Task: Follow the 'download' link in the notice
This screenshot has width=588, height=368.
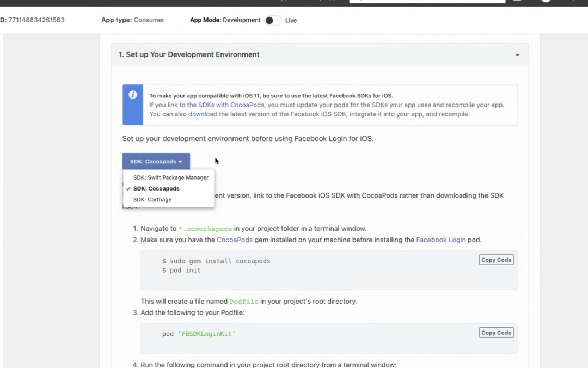Action: [x=203, y=114]
